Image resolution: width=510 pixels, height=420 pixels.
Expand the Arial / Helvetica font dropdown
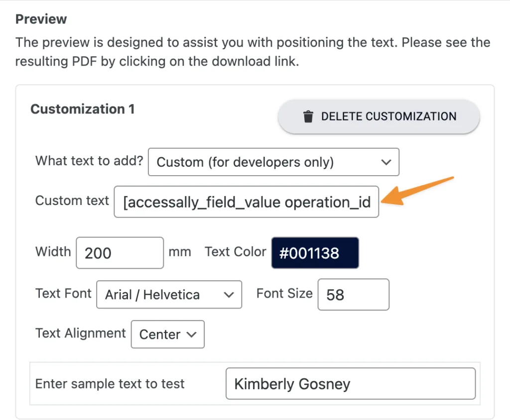(169, 295)
